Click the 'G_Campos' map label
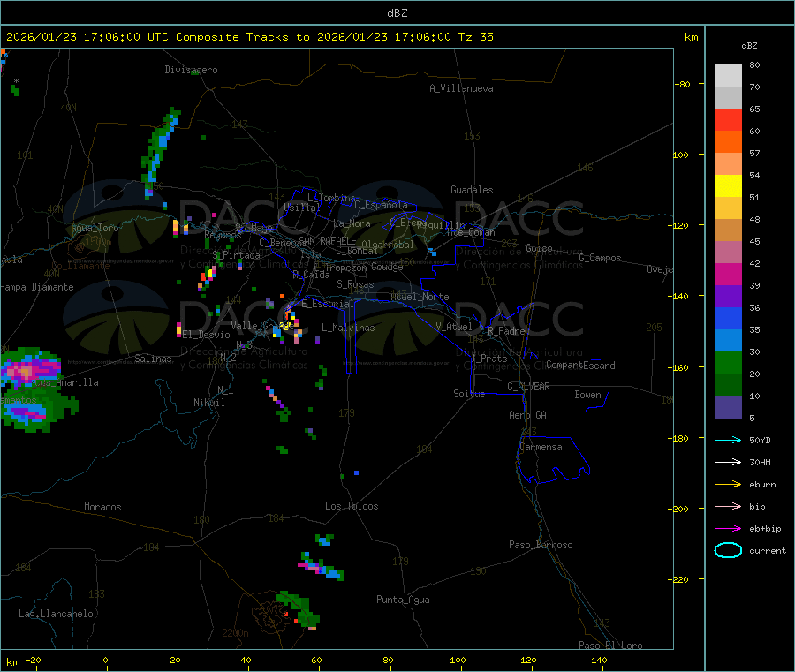The image size is (795, 672). click(x=600, y=258)
